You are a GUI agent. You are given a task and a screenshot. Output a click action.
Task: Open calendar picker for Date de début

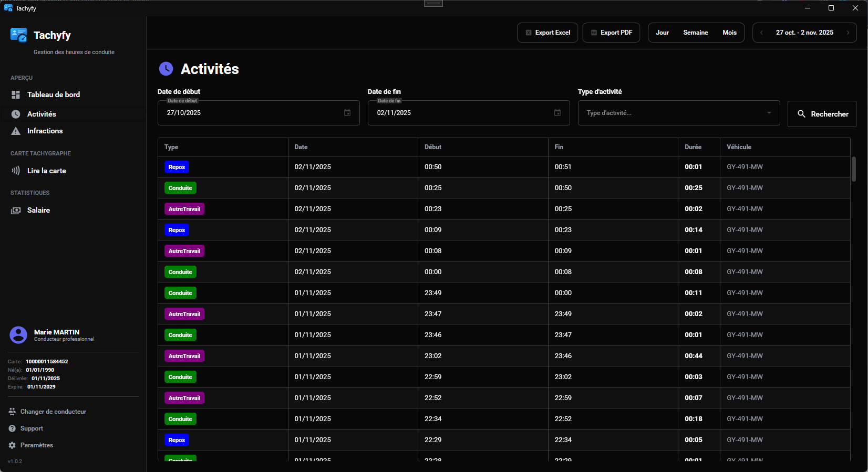coord(347,113)
